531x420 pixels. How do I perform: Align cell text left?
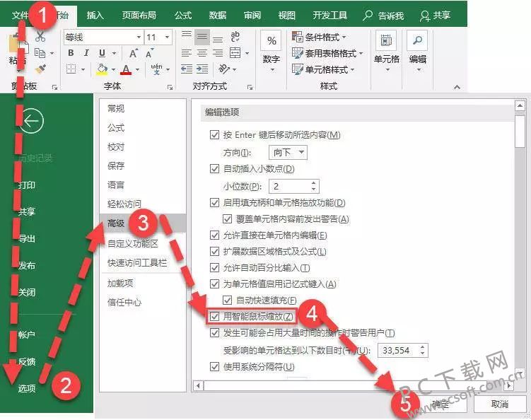186,53
